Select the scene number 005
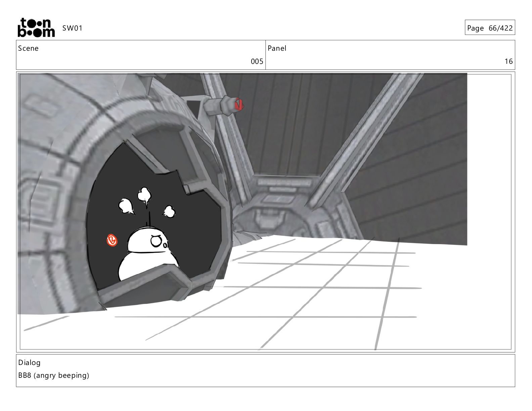 257,61
